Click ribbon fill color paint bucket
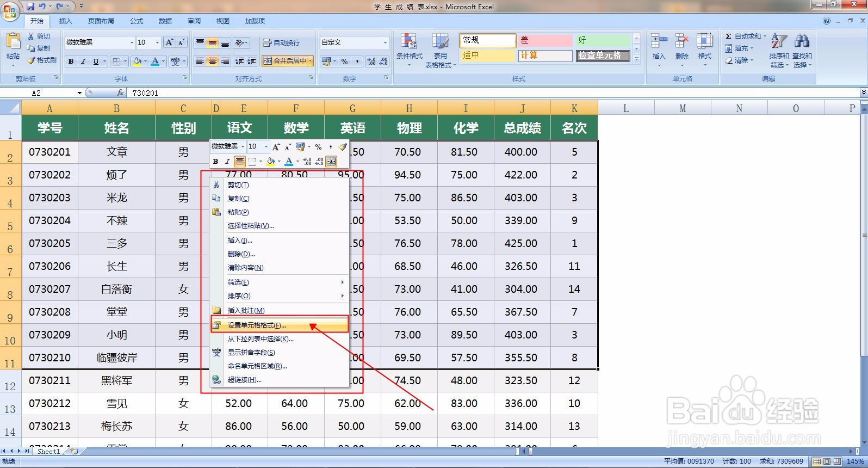This screenshot has height=468, width=868. point(138,61)
